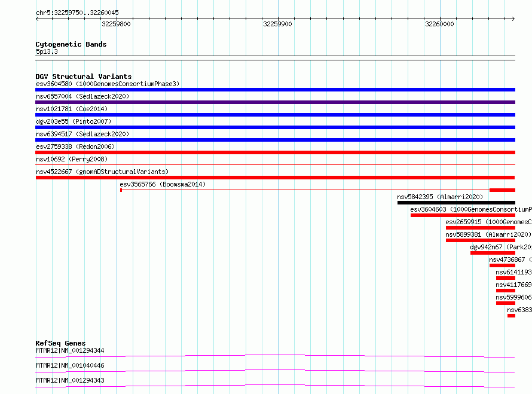Click the nsv6141193 red variant bar

point(506,278)
